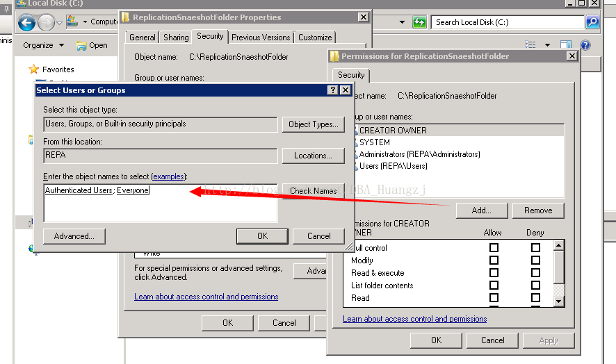This screenshot has width=616, height=364.
Task: Check Deny for Full control
Action: [535, 247]
